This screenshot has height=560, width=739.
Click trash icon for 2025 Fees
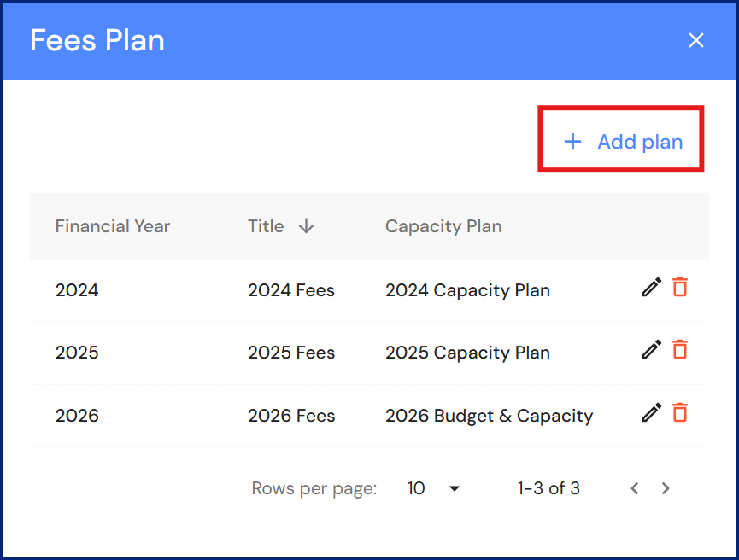(x=680, y=350)
